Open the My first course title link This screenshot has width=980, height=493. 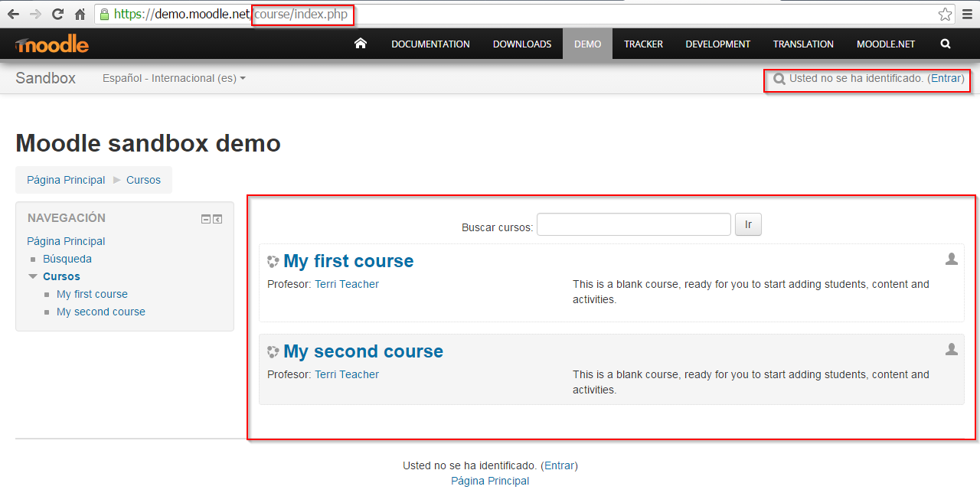pyautogui.click(x=348, y=261)
